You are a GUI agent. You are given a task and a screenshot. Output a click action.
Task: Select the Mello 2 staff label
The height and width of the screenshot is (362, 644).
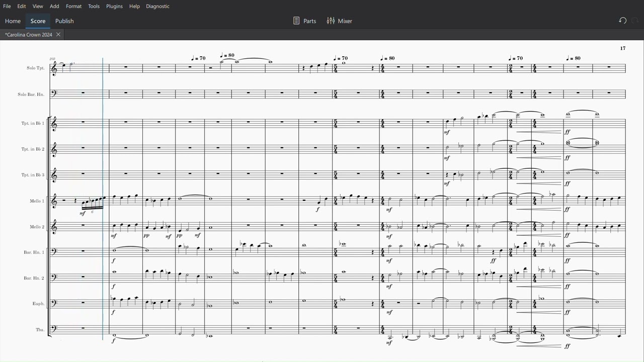pos(37,227)
